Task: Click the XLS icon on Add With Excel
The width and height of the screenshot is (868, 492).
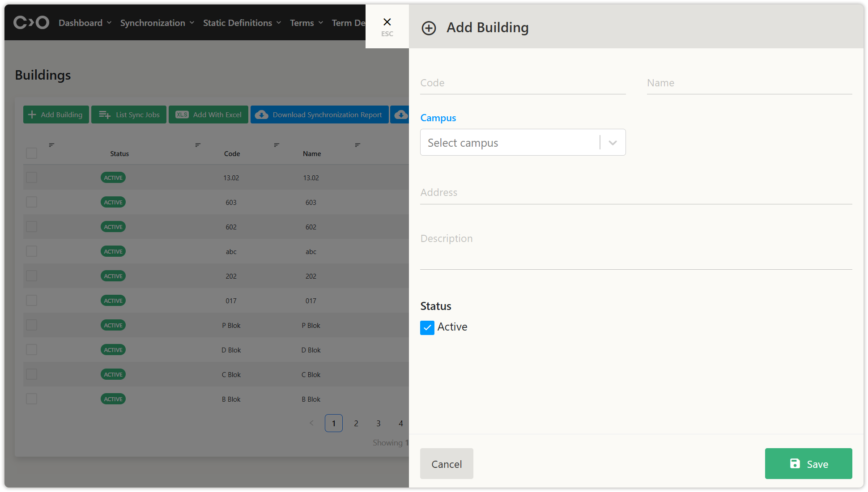Action: 182,115
